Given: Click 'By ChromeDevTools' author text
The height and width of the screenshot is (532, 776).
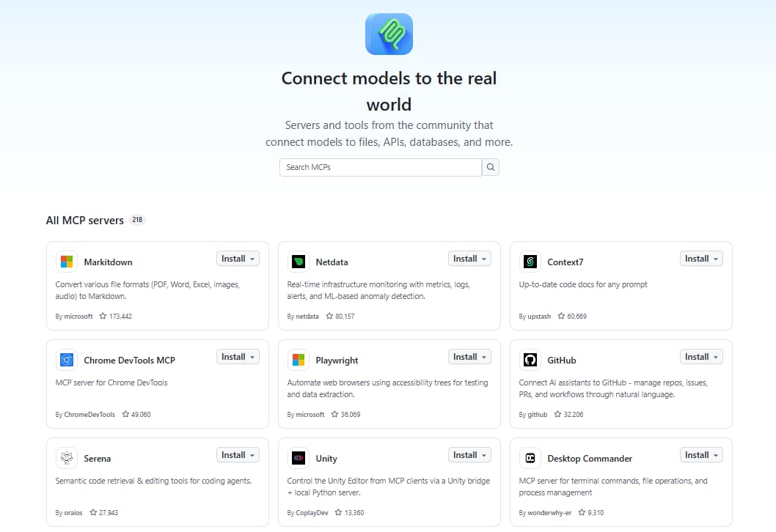Looking at the screenshot, I should coord(85,415).
